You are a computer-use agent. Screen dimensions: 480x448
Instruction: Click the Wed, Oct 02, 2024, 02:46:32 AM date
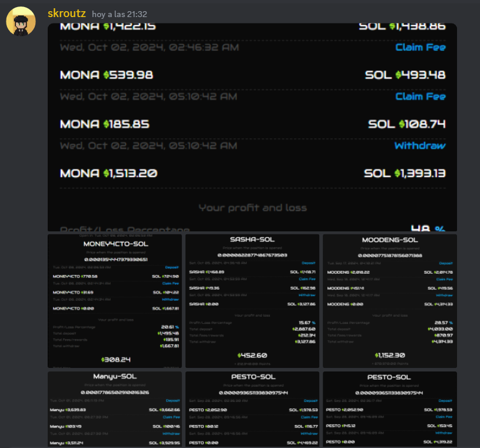click(150, 47)
